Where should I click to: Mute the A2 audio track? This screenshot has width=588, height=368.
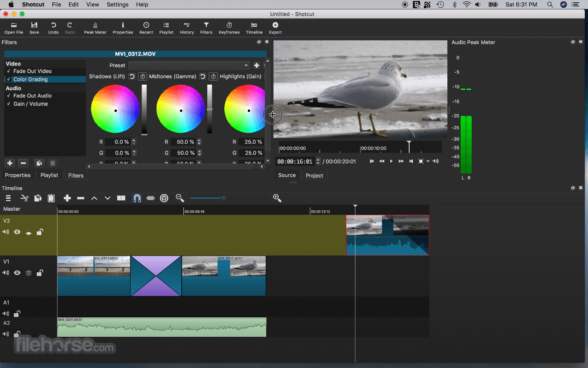[x=6, y=334]
